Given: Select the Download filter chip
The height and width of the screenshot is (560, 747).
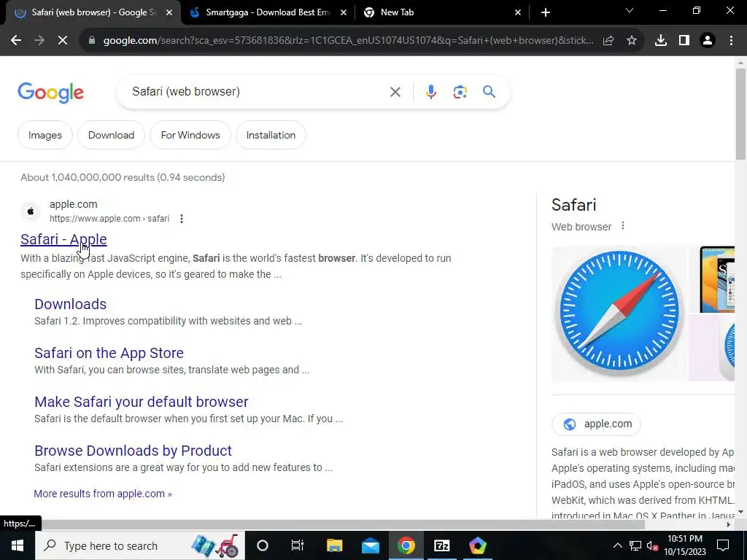Looking at the screenshot, I should pyautogui.click(x=111, y=135).
